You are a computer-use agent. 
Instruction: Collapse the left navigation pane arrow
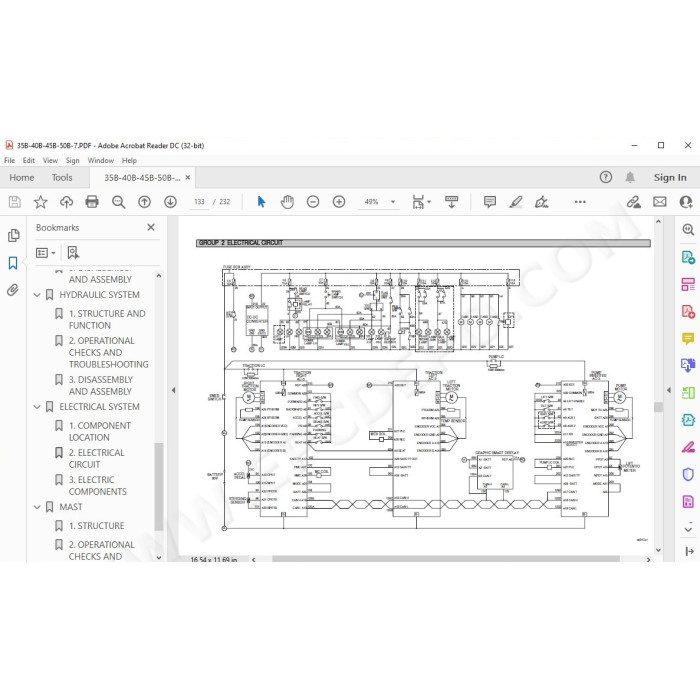coord(173,390)
